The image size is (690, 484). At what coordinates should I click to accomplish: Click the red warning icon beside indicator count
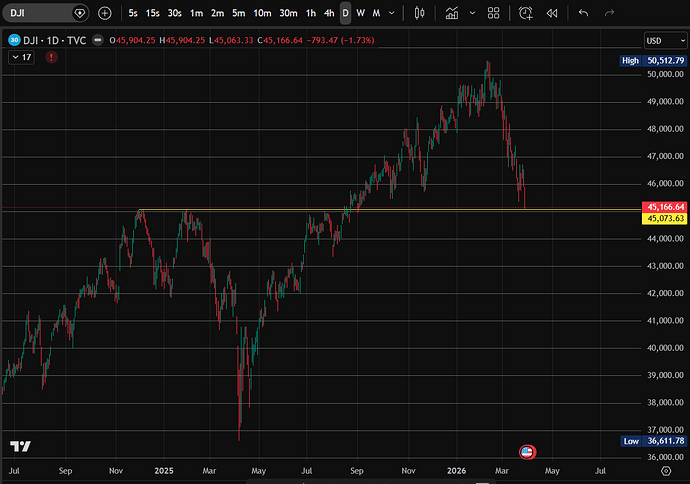coord(51,58)
